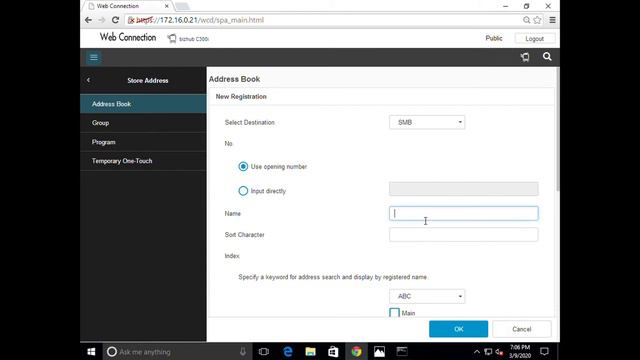Go back using the Store Address chevron
640x360 pixels.
(x=88, y=80)
